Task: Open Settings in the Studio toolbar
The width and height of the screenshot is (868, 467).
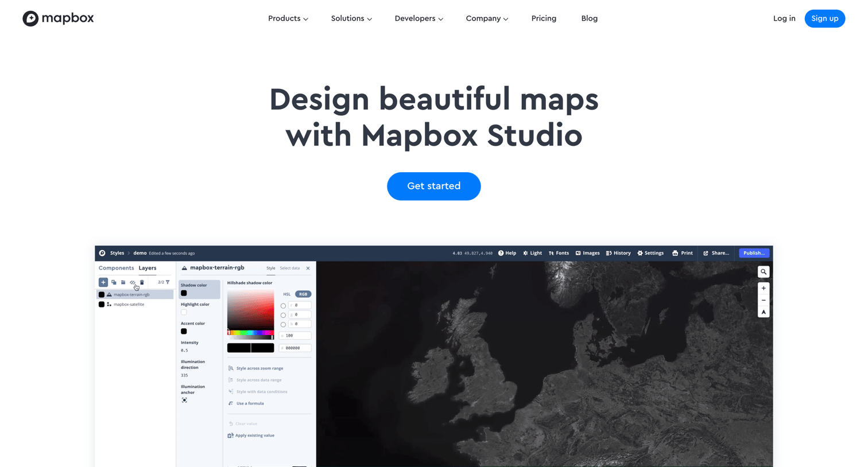Action: pos(650,253)
